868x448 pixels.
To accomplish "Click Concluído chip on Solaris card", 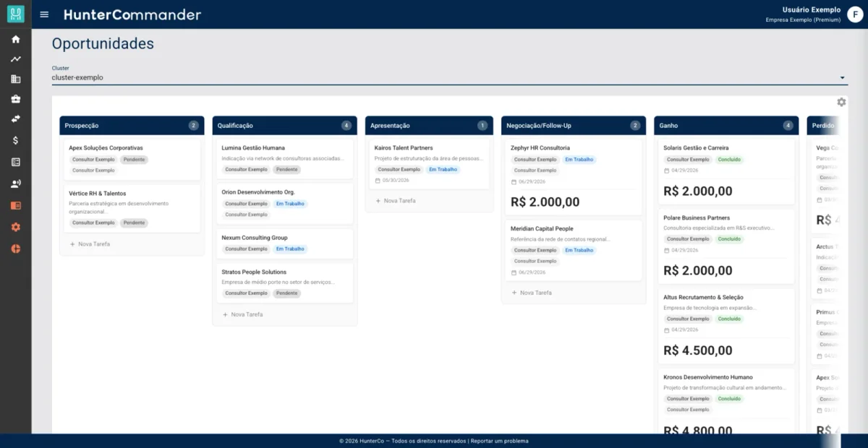I will pos(729,160).
